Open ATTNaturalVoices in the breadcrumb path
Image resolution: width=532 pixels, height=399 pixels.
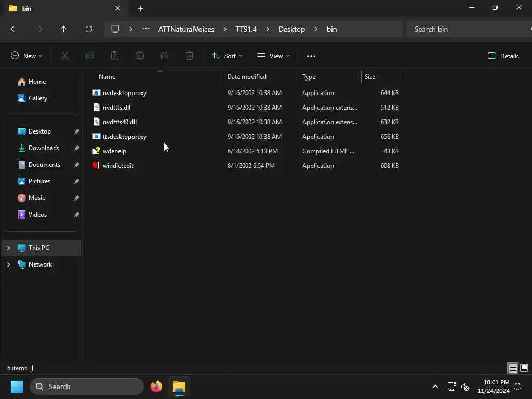(x=187, y=29)
